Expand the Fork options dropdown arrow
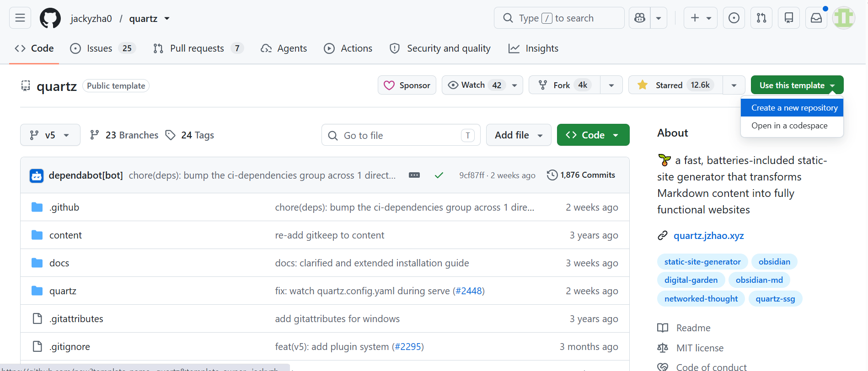 611,85
